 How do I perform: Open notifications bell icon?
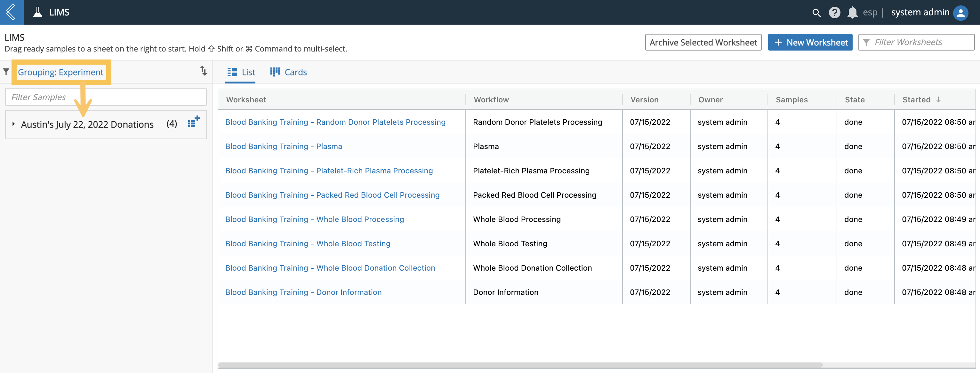tap(853, 12)
